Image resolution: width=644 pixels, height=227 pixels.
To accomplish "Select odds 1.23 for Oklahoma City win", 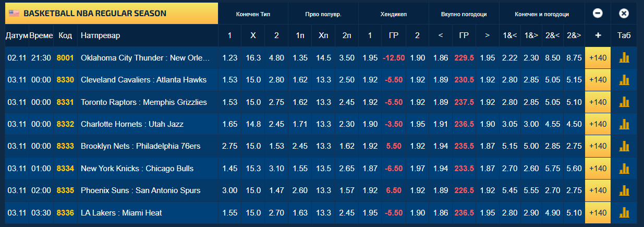I will click(230, 58).
